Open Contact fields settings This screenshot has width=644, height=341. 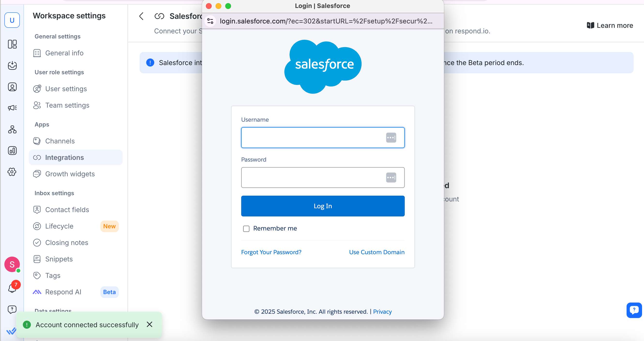click(x=75, y=210)
